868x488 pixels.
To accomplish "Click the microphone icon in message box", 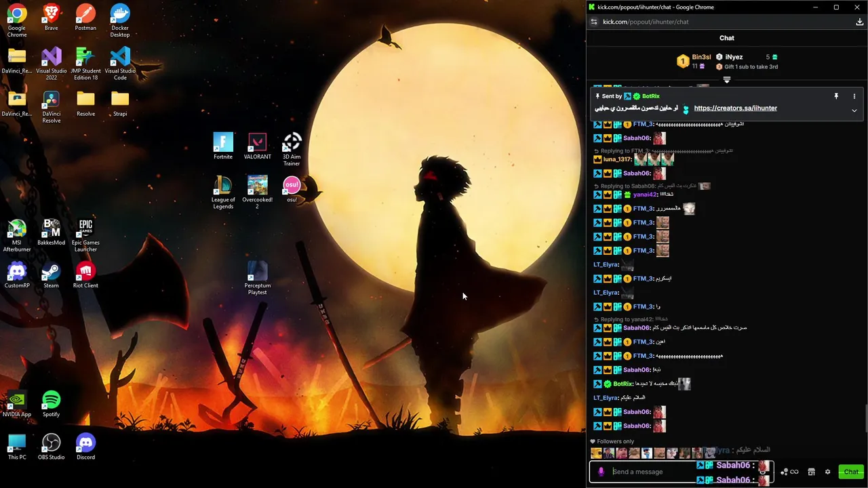I will (601, 472).
